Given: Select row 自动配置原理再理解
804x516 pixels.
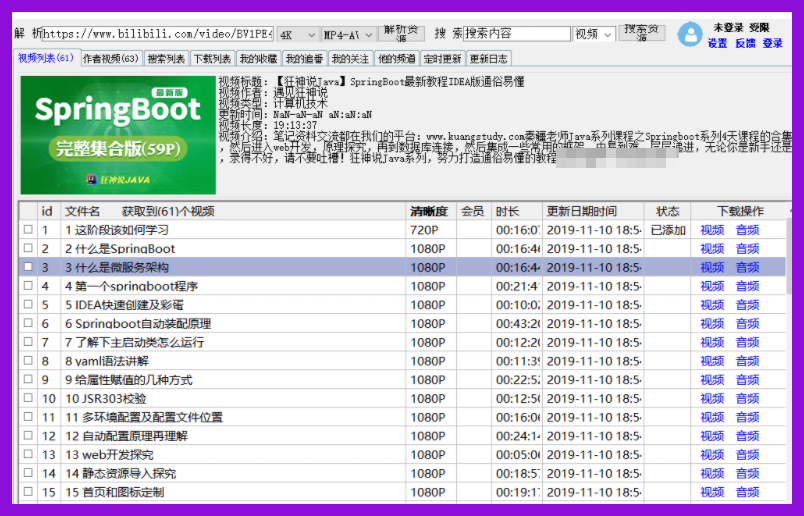Looking at the screenshot, I should (403, 436).
